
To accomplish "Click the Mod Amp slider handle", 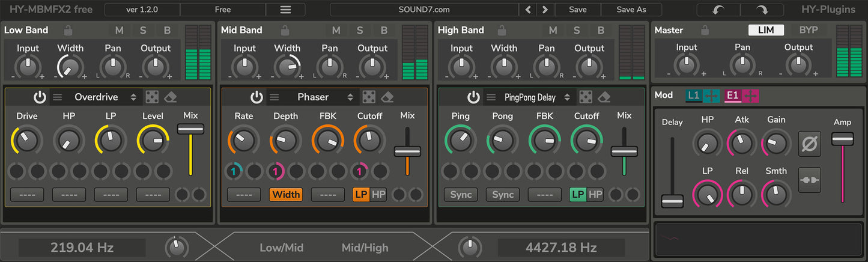I will click(x=842, y=139).
